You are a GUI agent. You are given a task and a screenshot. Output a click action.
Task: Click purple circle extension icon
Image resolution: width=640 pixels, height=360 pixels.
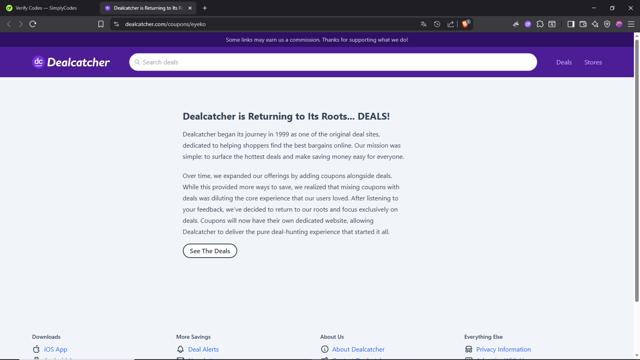528,24
